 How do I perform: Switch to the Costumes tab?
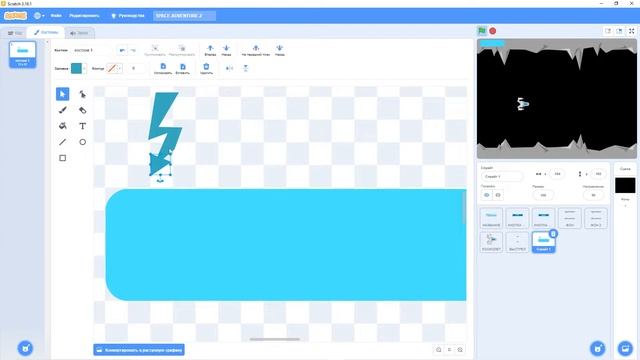click(x=46, y=32)
